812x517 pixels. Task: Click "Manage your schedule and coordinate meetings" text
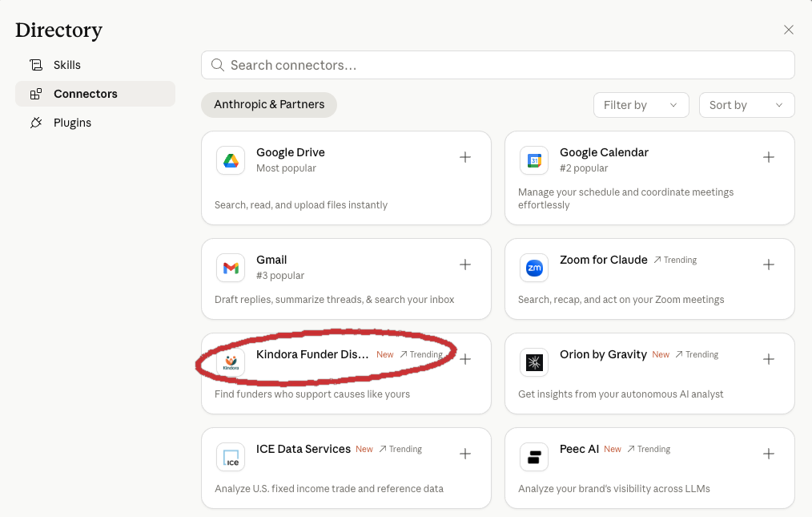625,199
